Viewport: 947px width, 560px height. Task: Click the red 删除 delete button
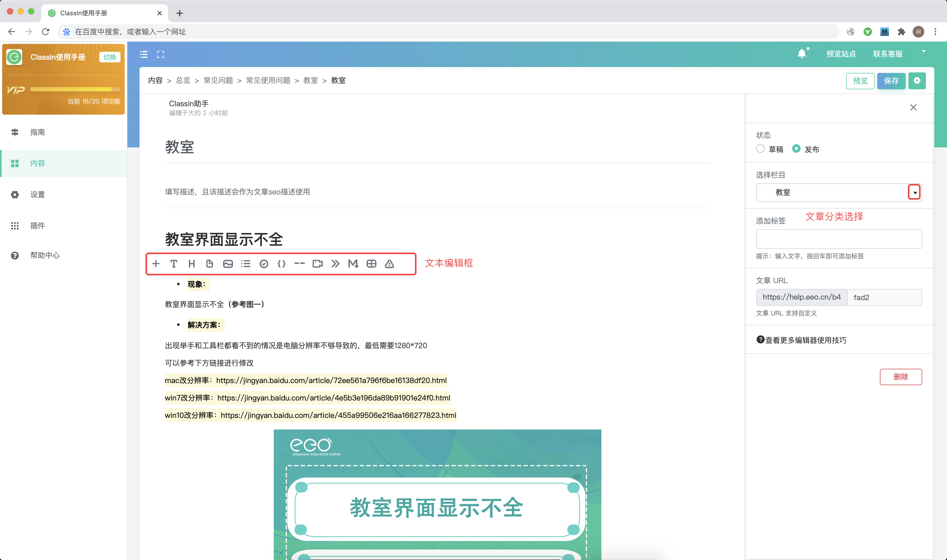click(900, 377)
